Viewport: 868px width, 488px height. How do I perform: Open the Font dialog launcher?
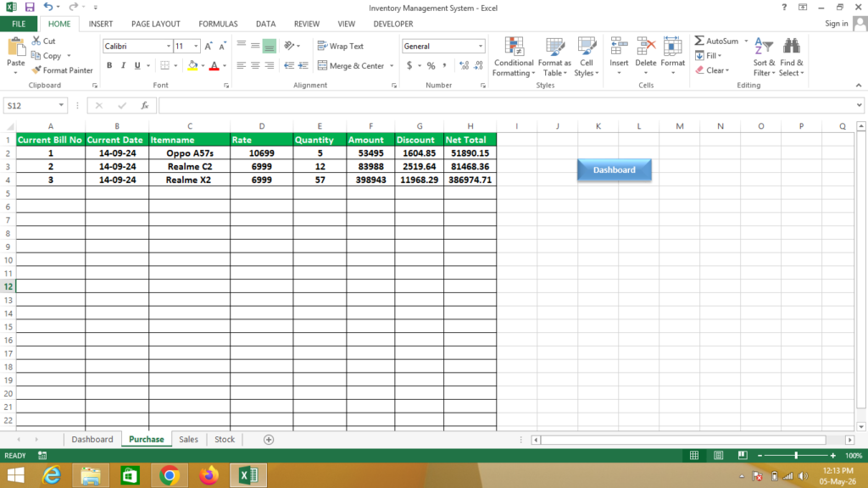pyautogui.click(x=225, y=86)
